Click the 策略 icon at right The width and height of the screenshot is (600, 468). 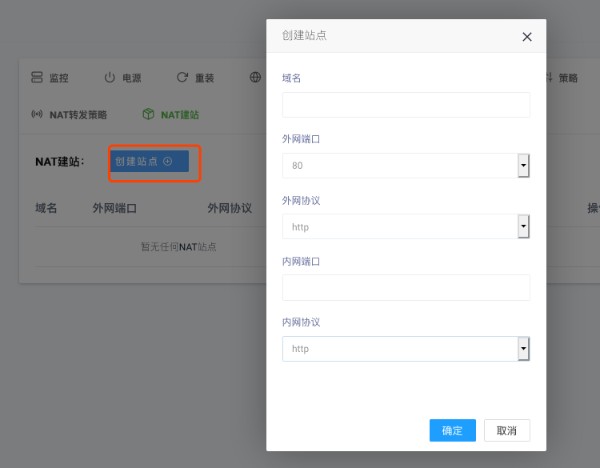click(x=548, y=78)
